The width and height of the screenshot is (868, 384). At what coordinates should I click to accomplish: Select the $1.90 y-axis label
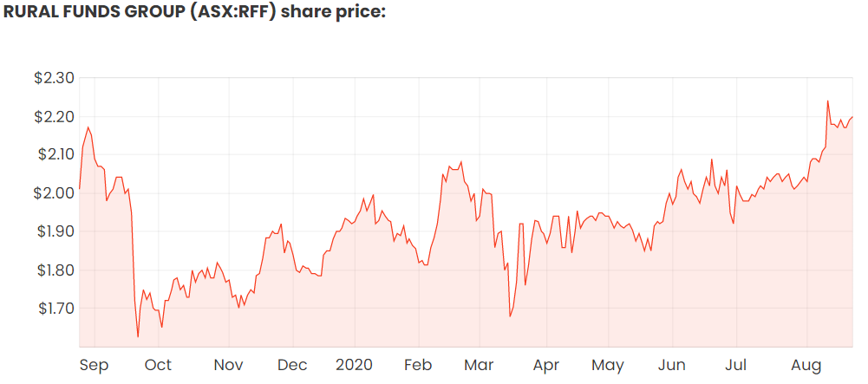click(54, 231)
